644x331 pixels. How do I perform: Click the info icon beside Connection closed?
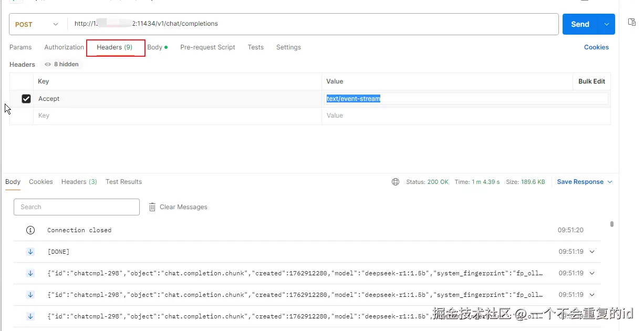pos(30,230)
